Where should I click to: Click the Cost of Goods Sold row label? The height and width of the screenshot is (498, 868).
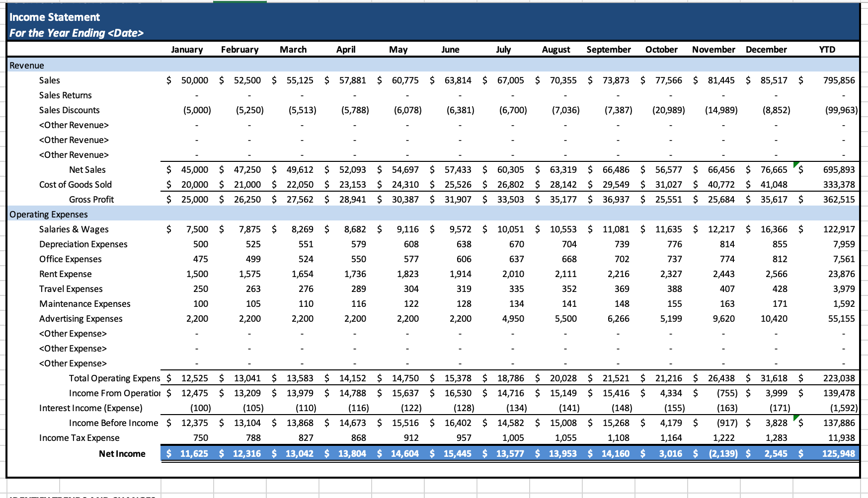[x=76, y=184]
